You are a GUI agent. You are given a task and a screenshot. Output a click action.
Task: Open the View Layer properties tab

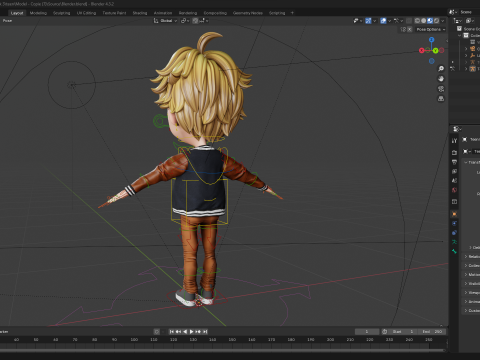[454, 171]
